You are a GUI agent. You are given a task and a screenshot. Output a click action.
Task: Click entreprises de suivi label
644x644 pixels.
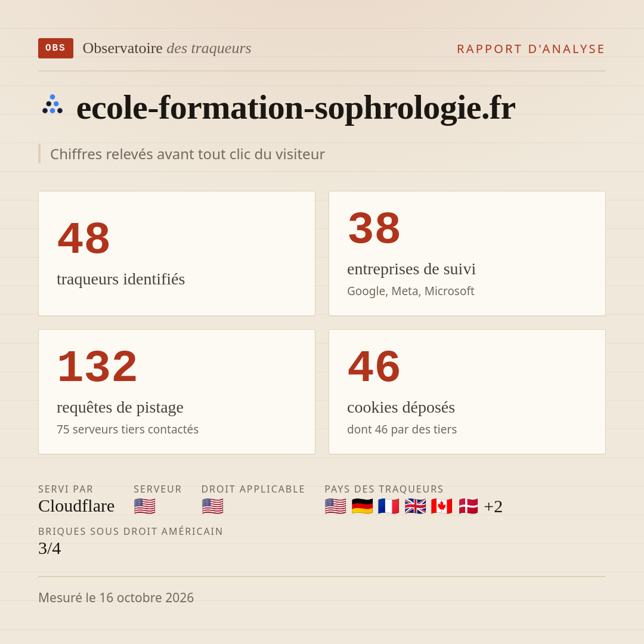411,269
